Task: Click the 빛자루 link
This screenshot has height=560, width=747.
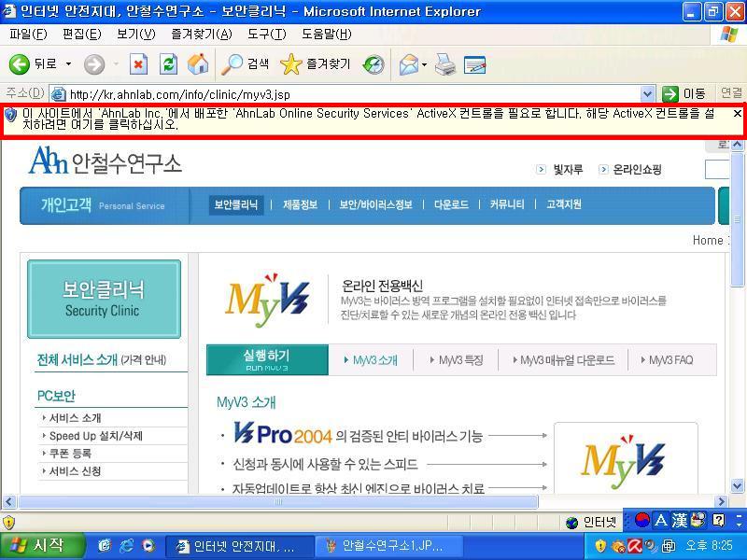Action: point(568,170)
